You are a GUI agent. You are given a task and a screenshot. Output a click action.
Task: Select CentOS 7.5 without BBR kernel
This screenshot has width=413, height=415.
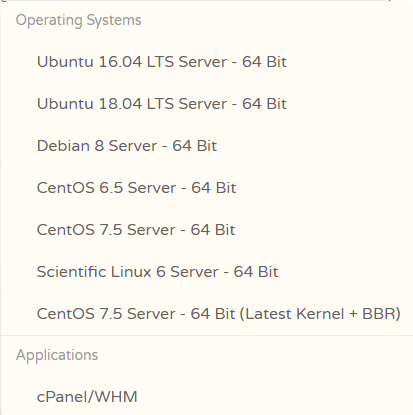coord(207,230)
